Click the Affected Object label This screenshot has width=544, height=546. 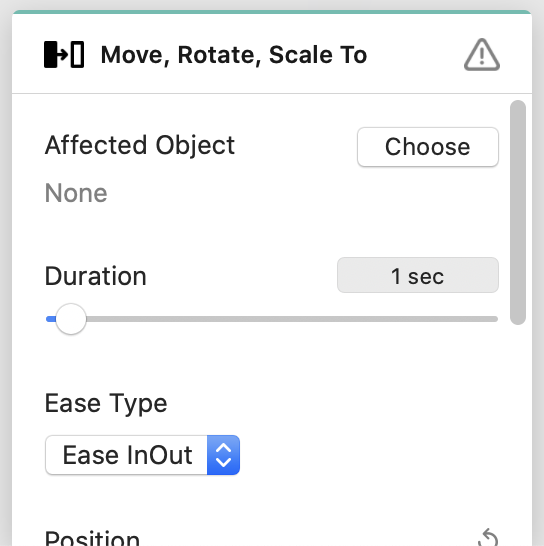point(140,145)
